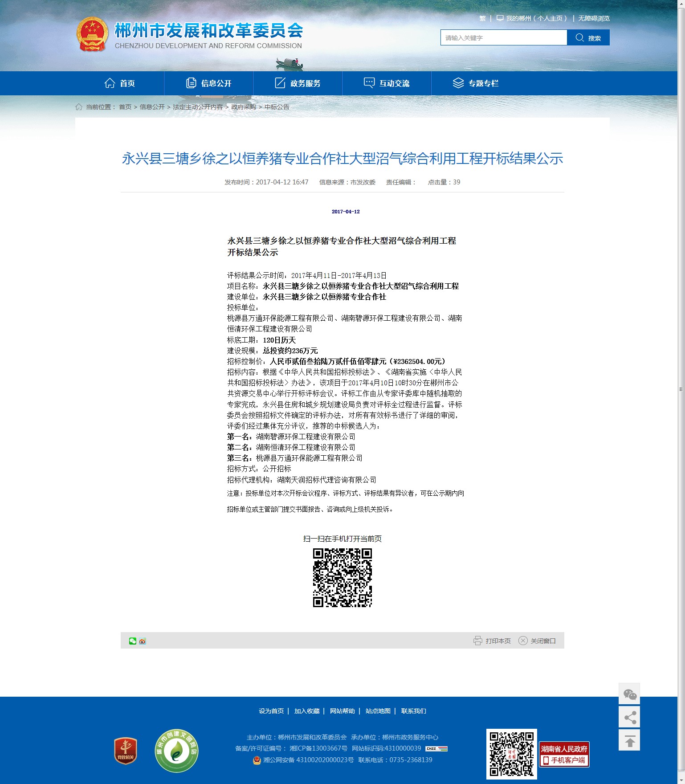Click the article page QR code
The width and height of the screenshot is (685, 784).
342,578
